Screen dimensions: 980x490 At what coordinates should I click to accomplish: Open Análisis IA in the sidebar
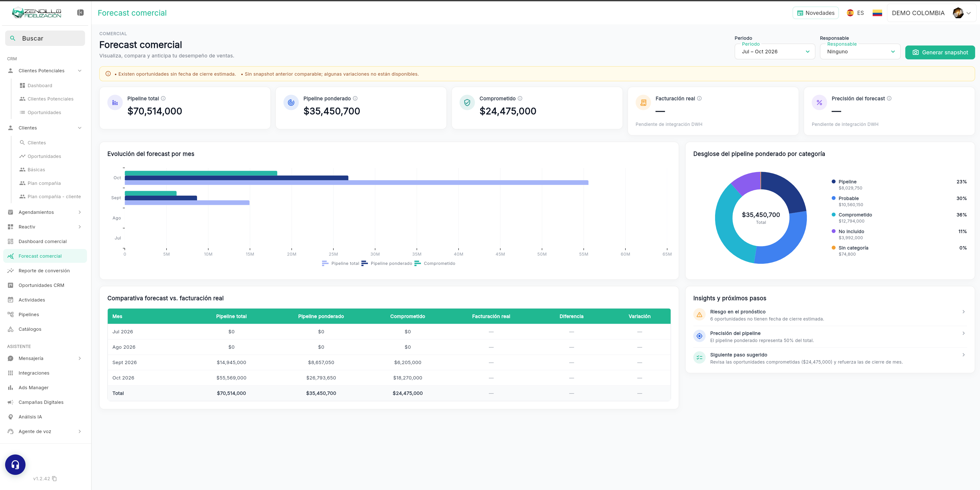(45, 417)
